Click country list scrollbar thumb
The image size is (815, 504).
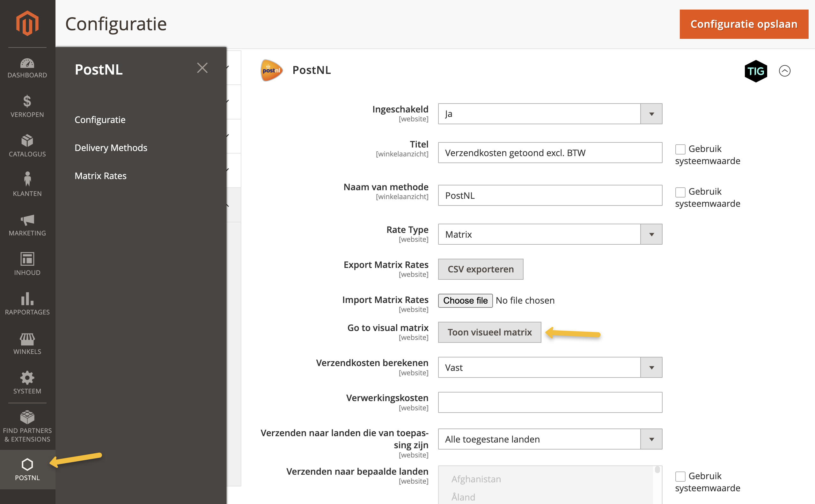(x=657, y=469)
